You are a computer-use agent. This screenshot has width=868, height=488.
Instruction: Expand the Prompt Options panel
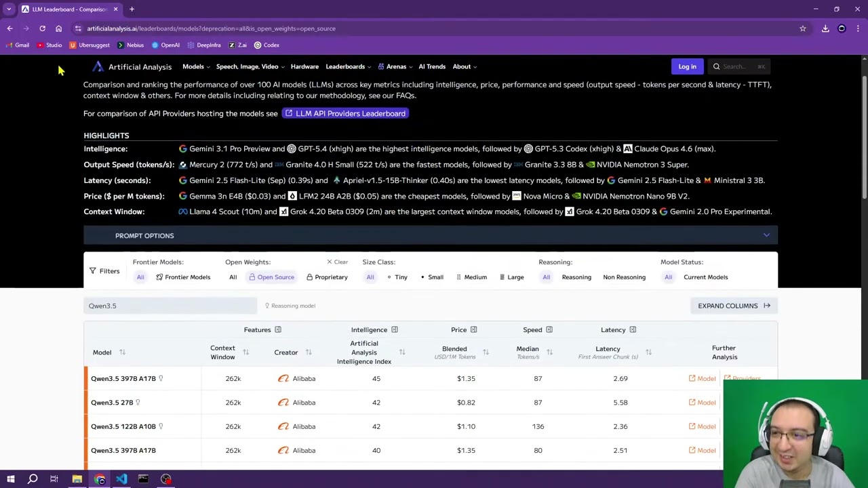click(x=431, y=235)
